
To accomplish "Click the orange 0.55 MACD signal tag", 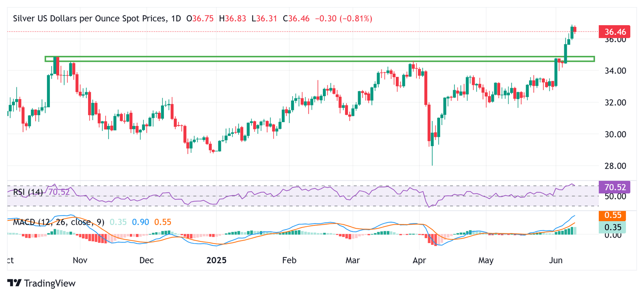I will [612, 216].
